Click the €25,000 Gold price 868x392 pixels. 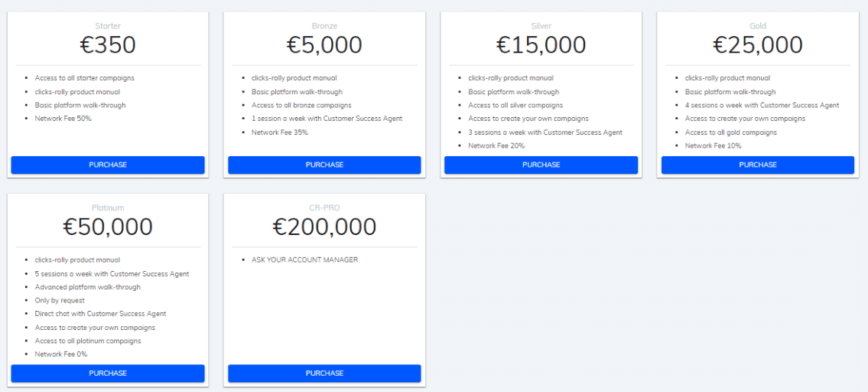coord(758,45)
